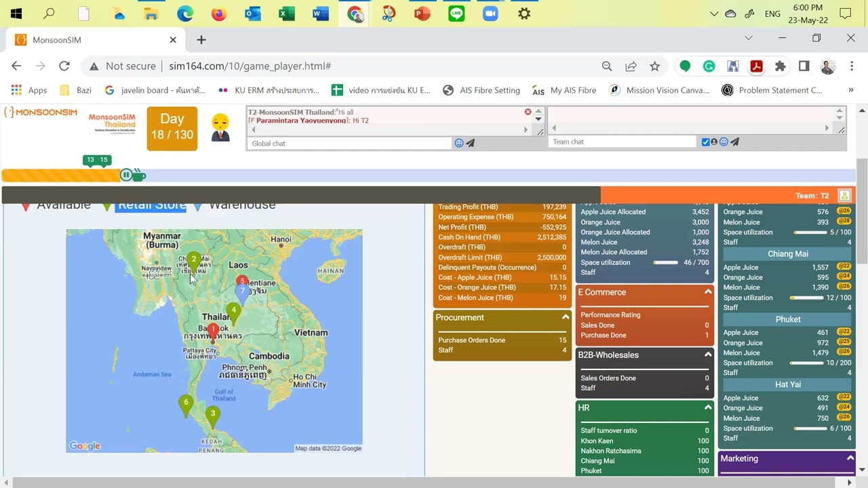Reload the browser page
868x488 pixels.
coord(64,66)
